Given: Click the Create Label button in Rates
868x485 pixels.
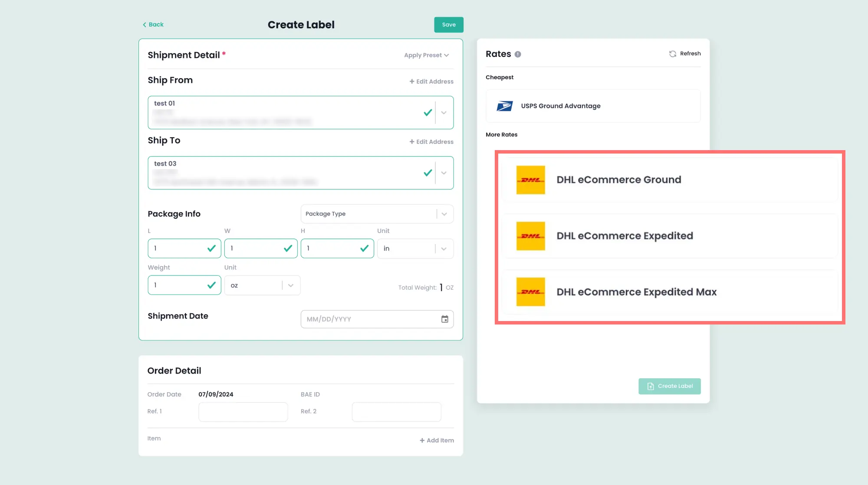Looking at the screenshot, I should (x=670, y=386).
